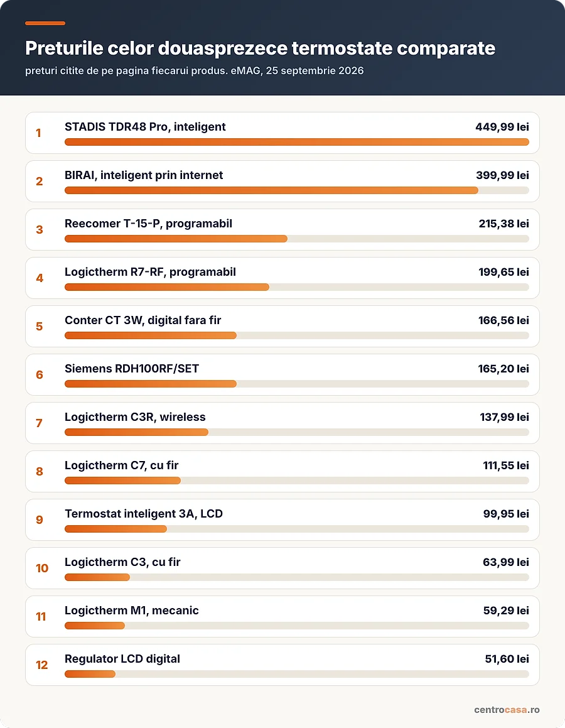Select Logictherm M1, mecanic row title

[x=131, y=611]
